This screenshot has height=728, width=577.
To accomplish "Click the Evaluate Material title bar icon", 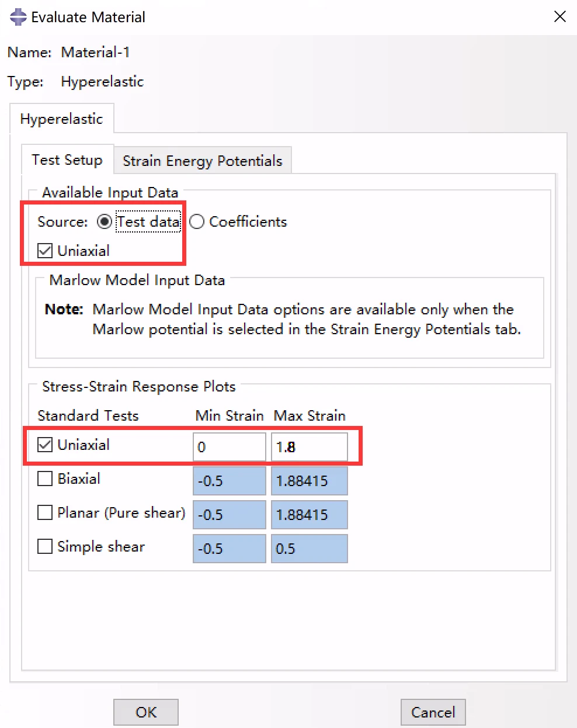I will (18, 17).
